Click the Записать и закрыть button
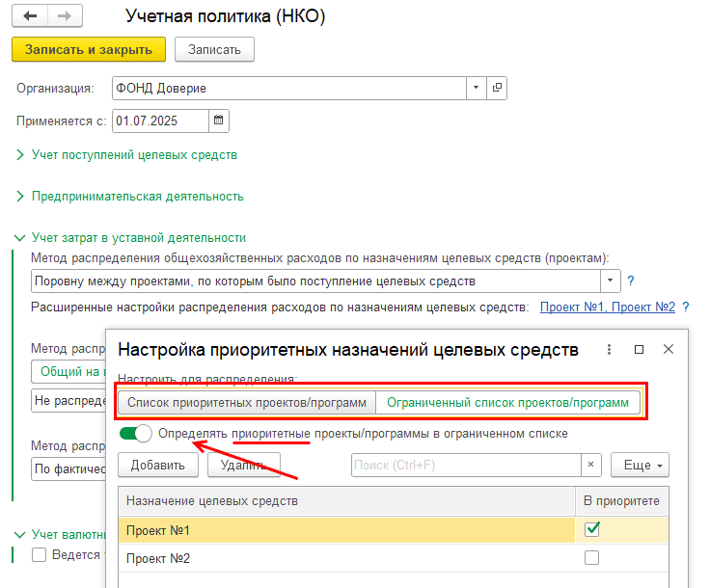The width and height of the screenshot is (710, 588). tap(89, 49)
